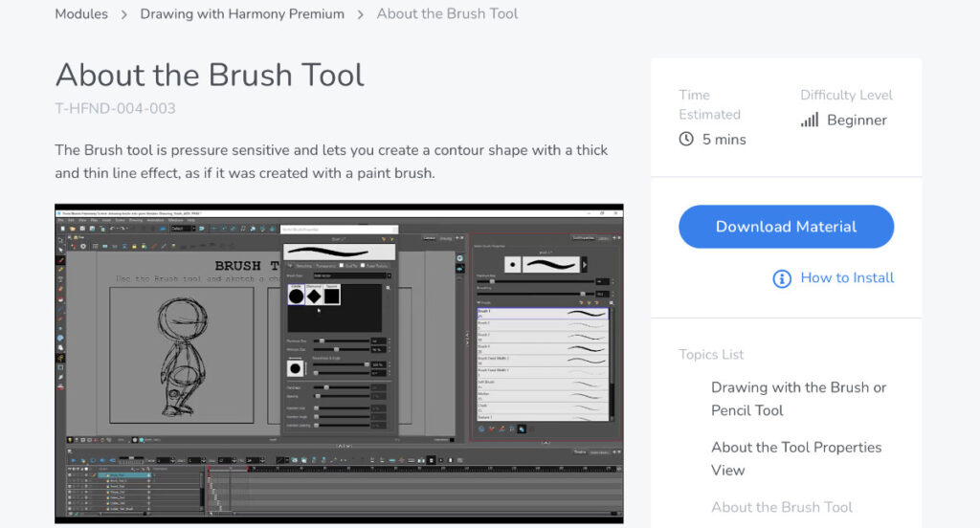980x528 pixels.
Task: Select the Square brush tip shape
Action: (331, 296)
